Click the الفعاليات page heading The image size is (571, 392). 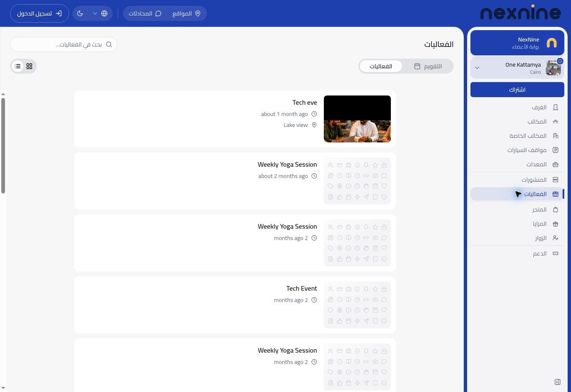pos(439,44)
